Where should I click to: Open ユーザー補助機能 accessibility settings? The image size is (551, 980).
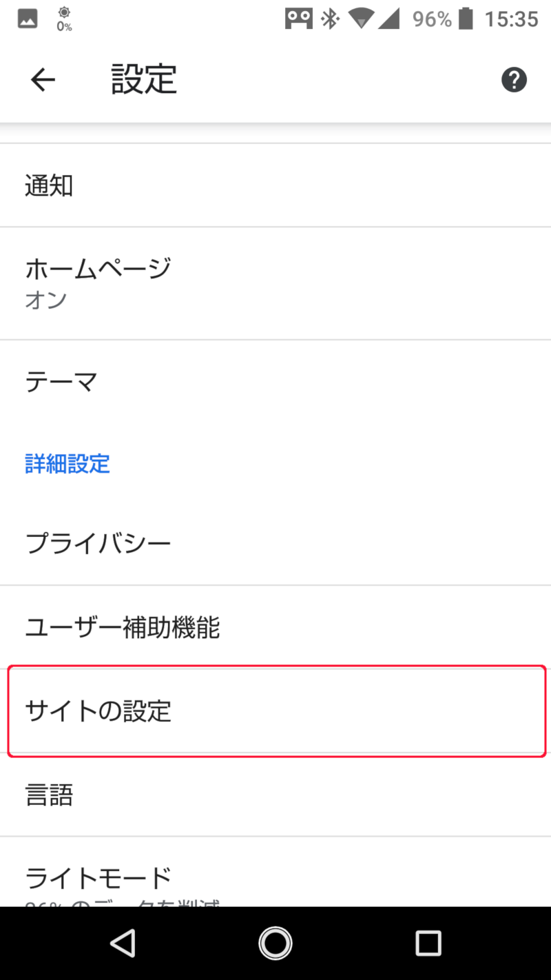275,627
